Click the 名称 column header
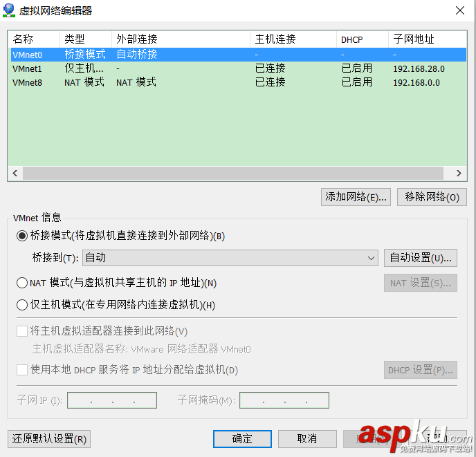 pos(34,39)
